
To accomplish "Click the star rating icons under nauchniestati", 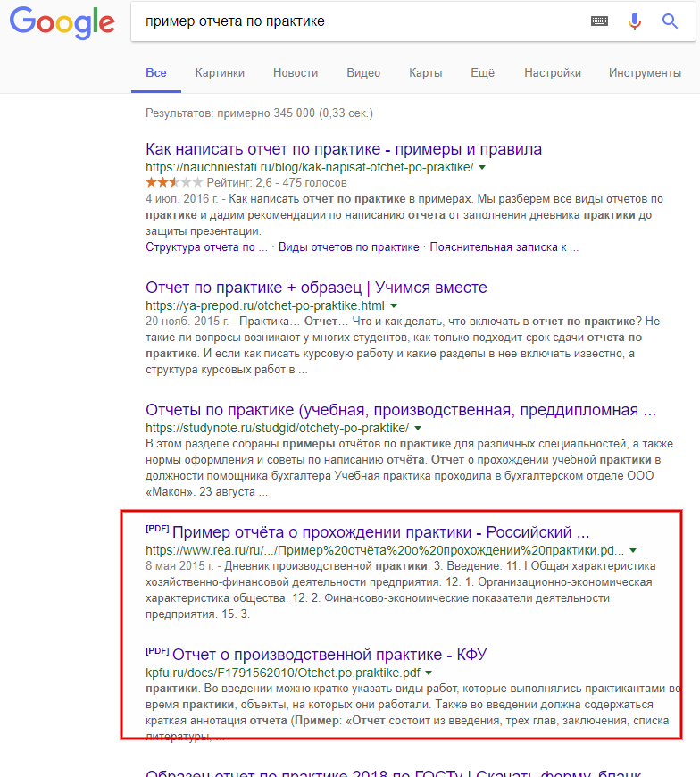I will [x=174, y=182].
